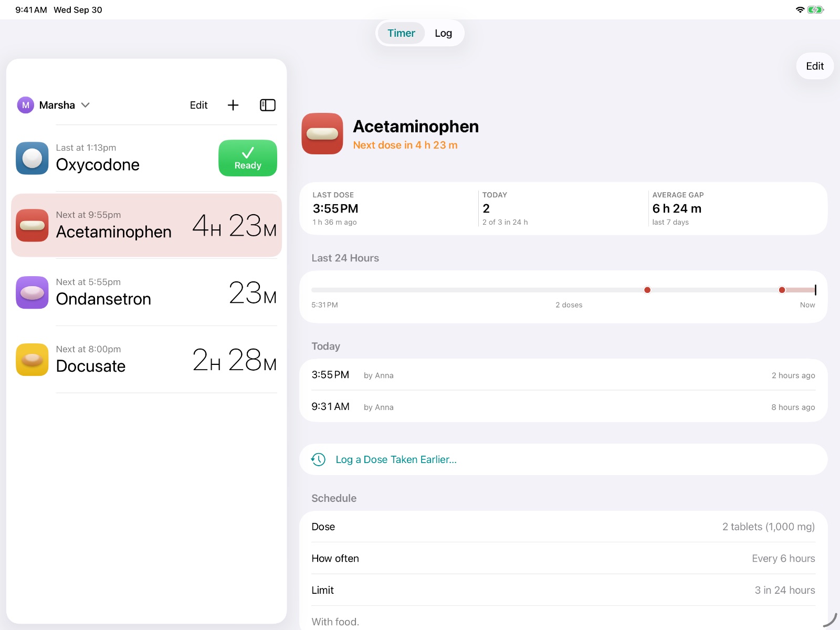Select the Acetaminophen row countdown 4H 23M
This screenshot has height=630, width=840.
(x=234, y=226)
